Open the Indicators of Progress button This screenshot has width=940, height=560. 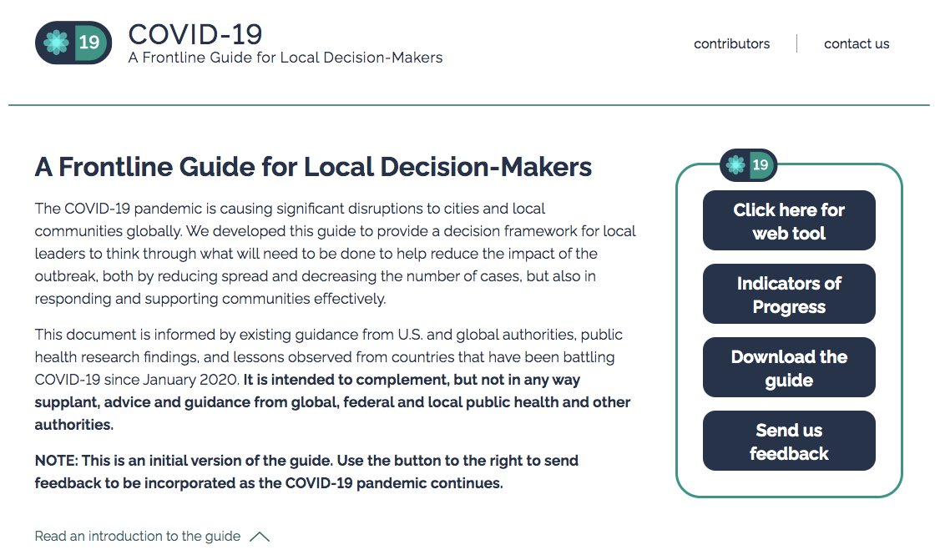[x=789, y=295]
